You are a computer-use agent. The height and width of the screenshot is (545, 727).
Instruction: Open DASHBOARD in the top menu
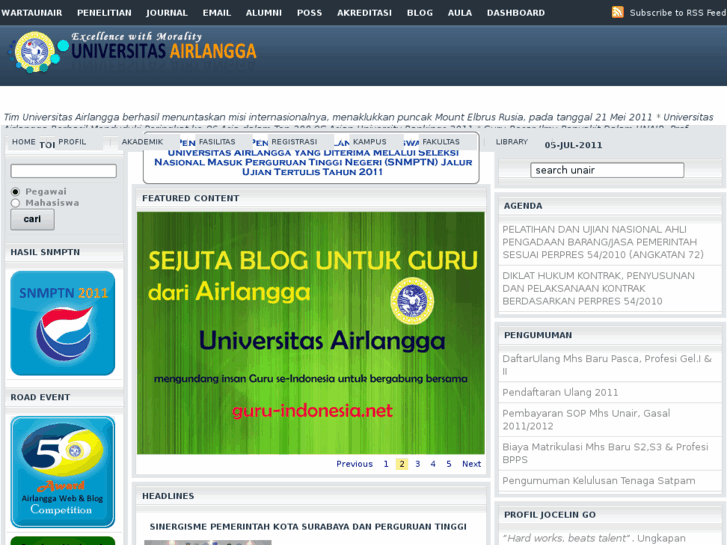coord(516,13)
